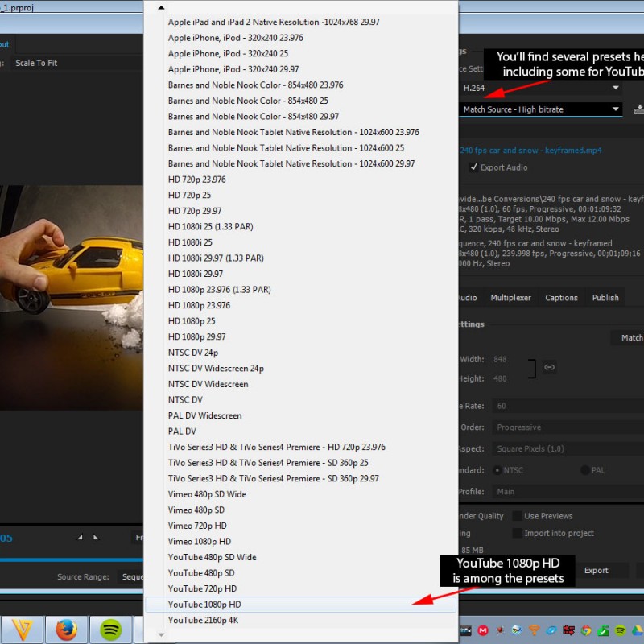The image size is (644, 644).
Task: Select the PAL TV standard radio button
Action: tap(584, 470)
